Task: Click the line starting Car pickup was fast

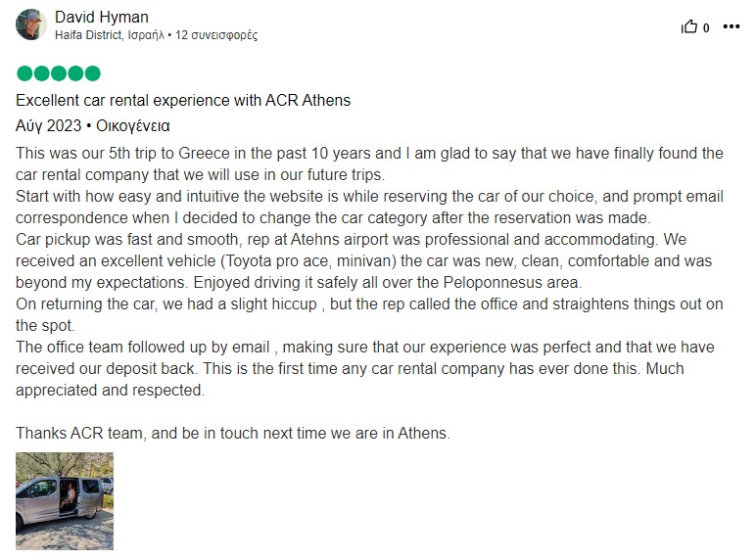Action: 364,260
